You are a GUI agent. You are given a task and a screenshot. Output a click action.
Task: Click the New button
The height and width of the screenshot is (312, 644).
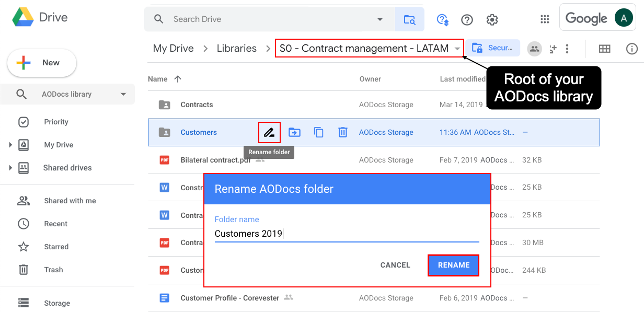pos(42,63)
